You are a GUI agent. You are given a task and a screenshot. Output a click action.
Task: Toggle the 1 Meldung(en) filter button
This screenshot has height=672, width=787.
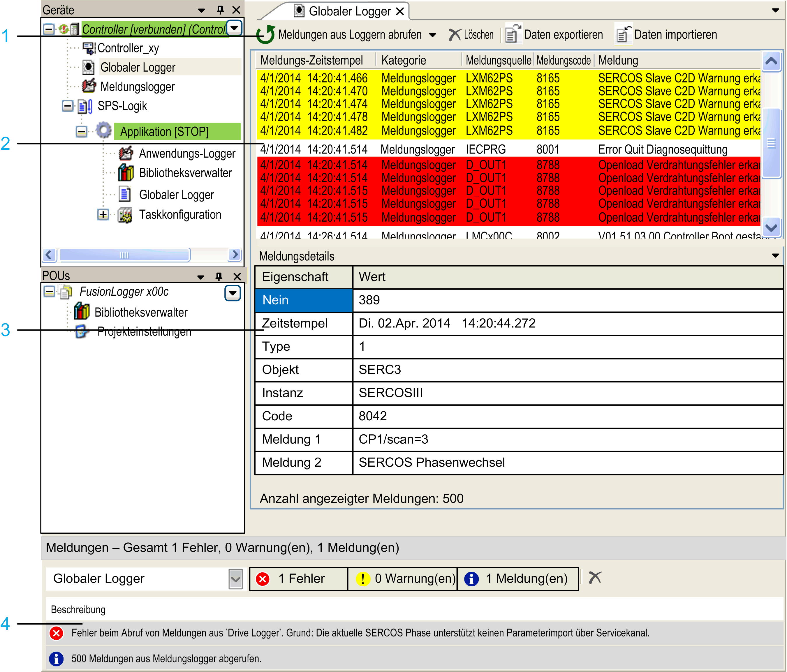tap(518, 578)
